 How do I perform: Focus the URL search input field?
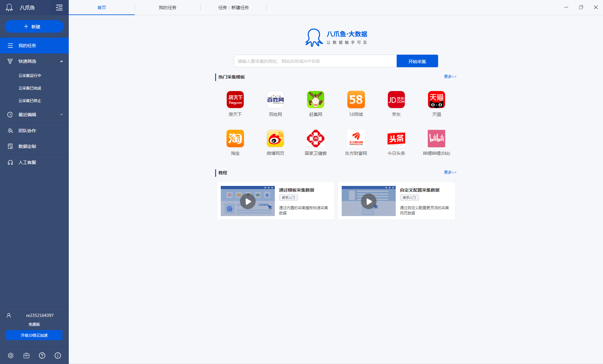click(x=315, y=61)
